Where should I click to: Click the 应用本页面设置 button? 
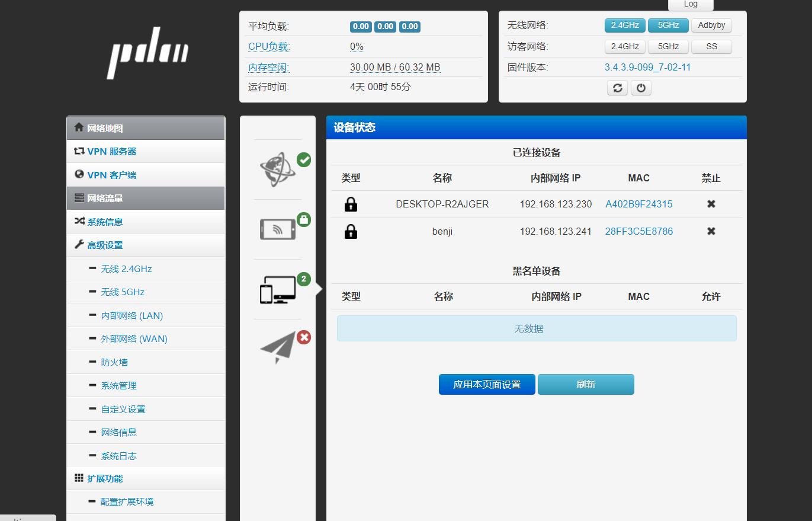pos(487,384)
